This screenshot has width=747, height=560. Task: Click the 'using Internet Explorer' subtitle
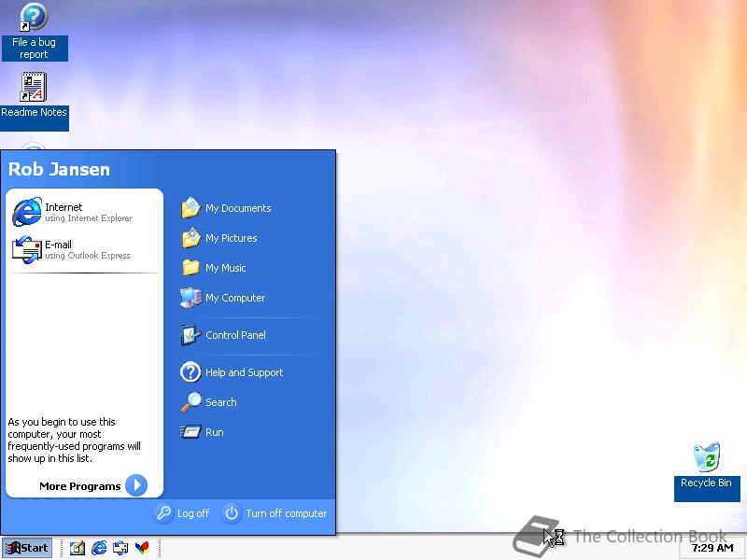pyautogui.click(x=89, y=218)
